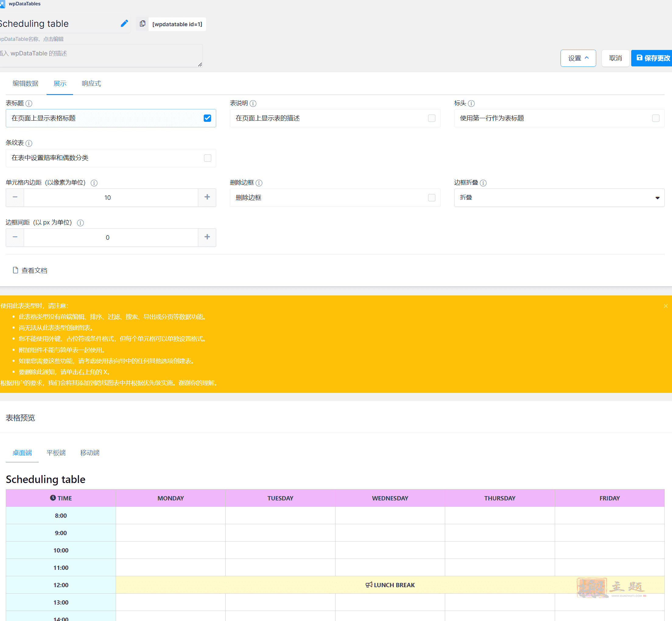Image resolution: width=672 pixels, height=621 pixels.
Task: Click the [wpdatatable id=1] shortcode field
Action: [x=177, y=24]
